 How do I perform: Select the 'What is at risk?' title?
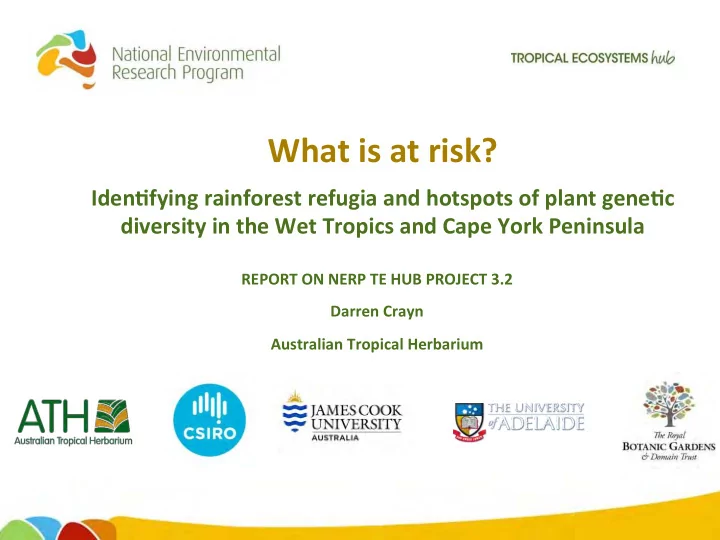(x=382, y=150)
